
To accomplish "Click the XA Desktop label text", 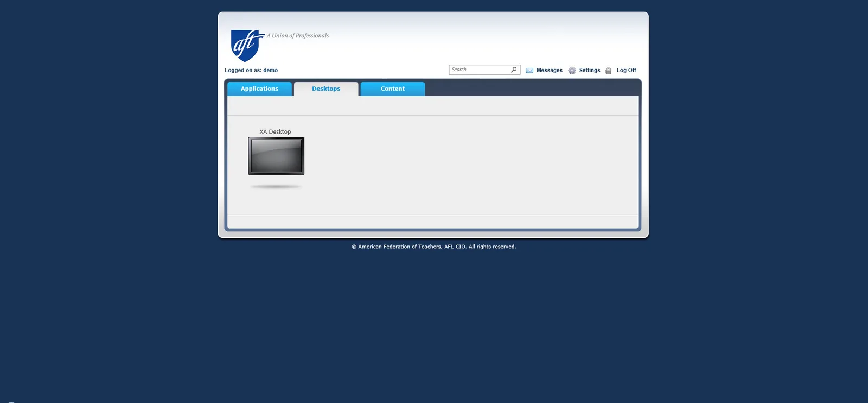I will click(275, 132).
